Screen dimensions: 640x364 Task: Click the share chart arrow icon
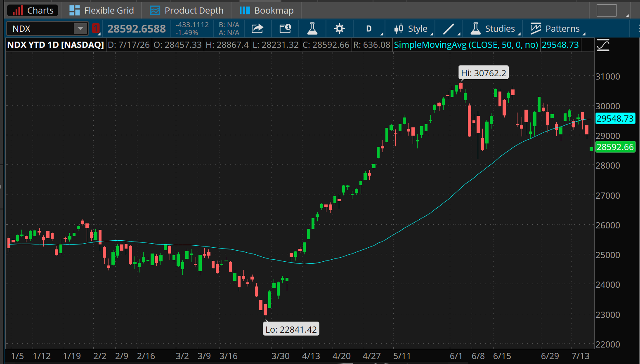pyautogui.click(x=257, y=28)
